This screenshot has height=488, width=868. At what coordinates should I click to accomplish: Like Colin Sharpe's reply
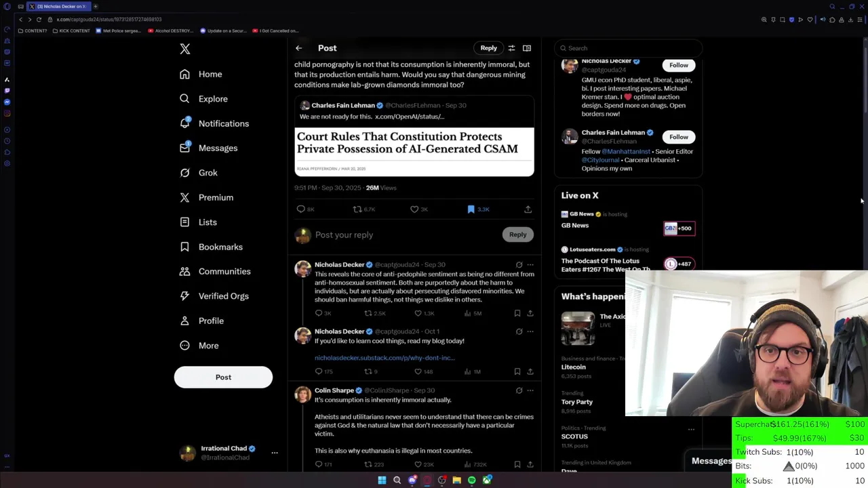tap(418, 464)
